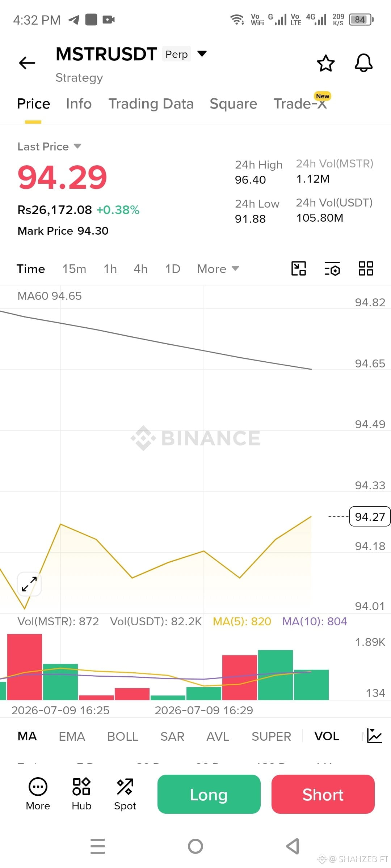391x868 pixels.
Task: Expand the MSTRUSDT Perp pair dropdown
Action: point(202,54)
